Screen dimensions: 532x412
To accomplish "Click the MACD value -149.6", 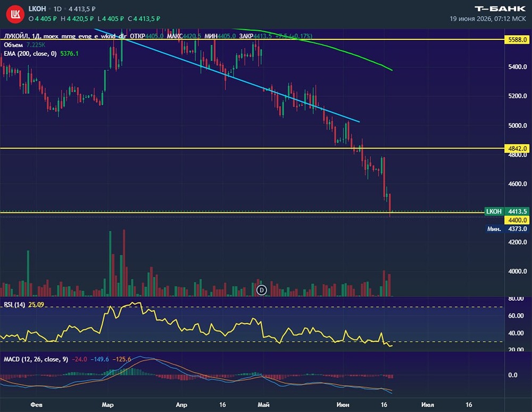I will pyautogui.click(x=100, y=359).
